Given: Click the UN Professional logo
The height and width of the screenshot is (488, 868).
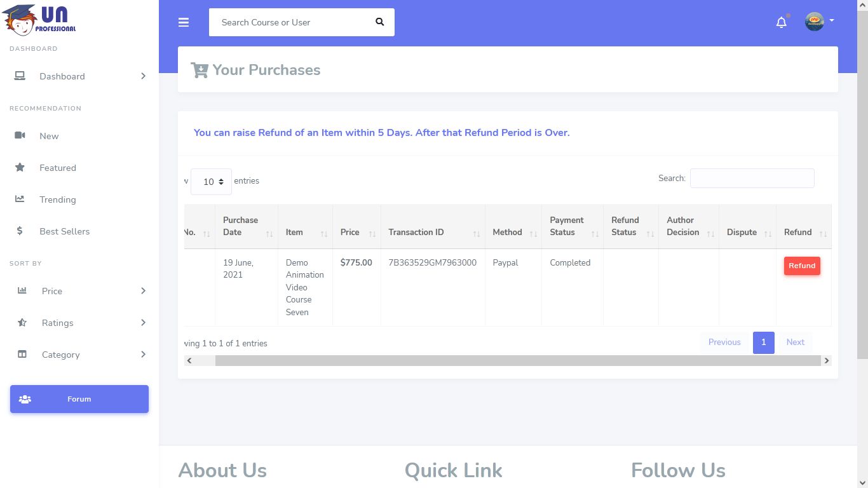Looking at the screenshot, I should coord(39,20).
